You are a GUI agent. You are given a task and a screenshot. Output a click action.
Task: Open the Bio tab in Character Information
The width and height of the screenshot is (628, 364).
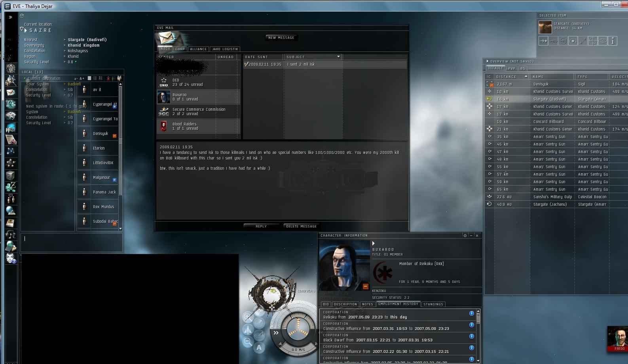[x=326, y=304]
